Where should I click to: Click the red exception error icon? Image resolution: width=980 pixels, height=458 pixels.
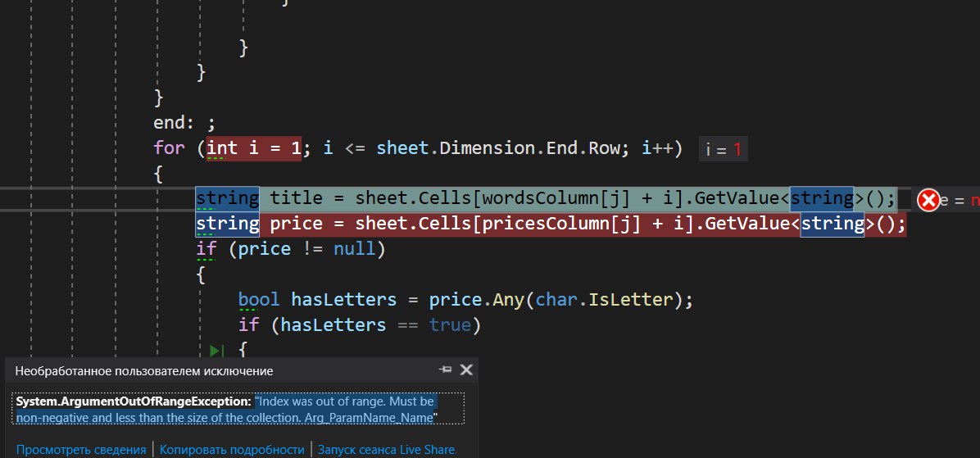(x=928, y=200)
